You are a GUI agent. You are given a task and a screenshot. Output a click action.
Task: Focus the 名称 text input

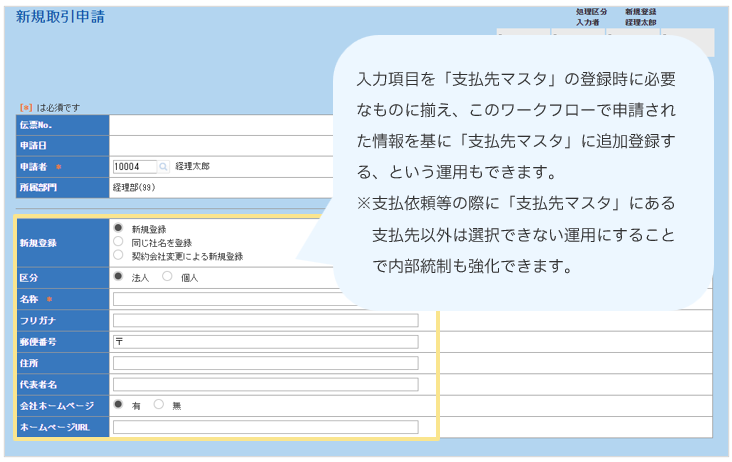(265, 299)
